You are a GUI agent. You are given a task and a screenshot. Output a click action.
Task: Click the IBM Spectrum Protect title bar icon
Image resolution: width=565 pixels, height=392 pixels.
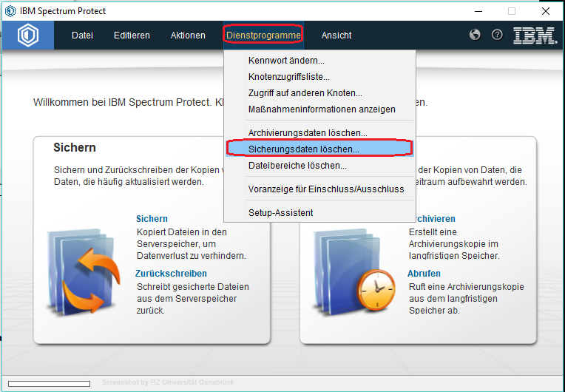[10, 11]
